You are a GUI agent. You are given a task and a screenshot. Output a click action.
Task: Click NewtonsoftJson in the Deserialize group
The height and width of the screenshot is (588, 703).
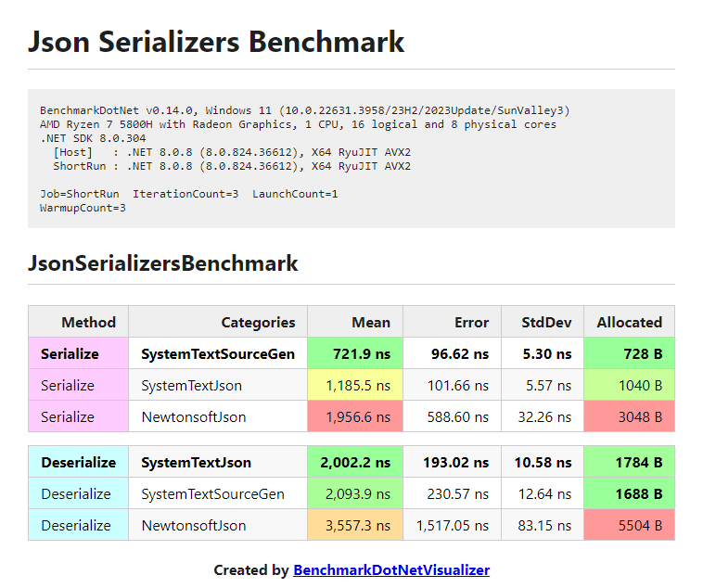tap(218, 525)
